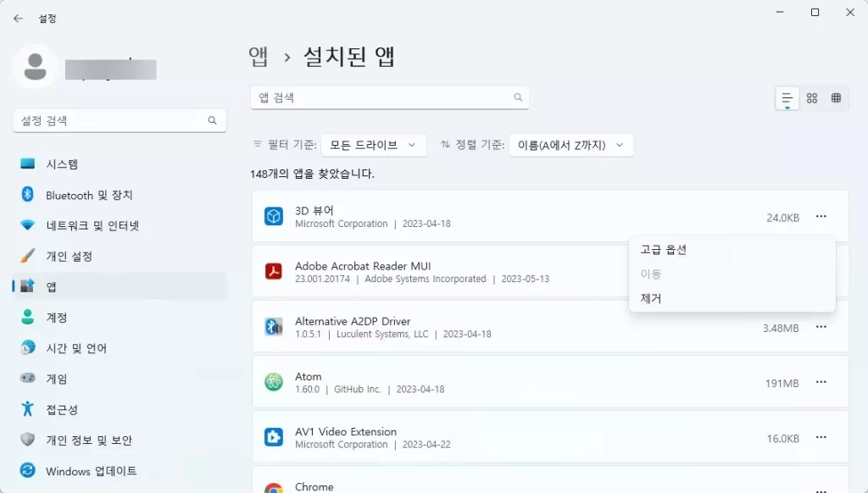Choose 고급 옵션 from context menu
Screen dimensions: 868x493
pos(732,250)
